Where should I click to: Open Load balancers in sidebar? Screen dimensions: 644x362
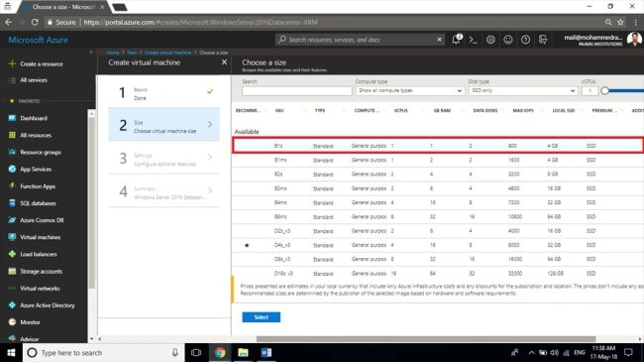click(x=39, y=254)
